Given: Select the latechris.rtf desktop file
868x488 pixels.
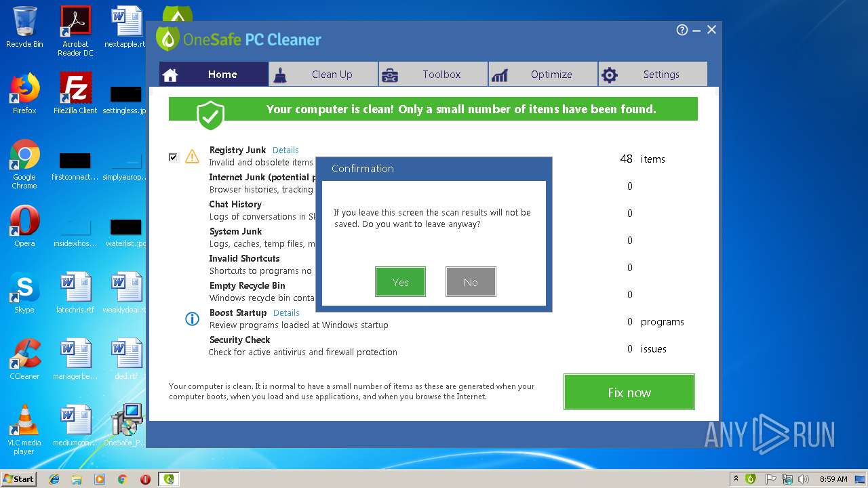Looking at the screenshot, I should click(75, 293).
